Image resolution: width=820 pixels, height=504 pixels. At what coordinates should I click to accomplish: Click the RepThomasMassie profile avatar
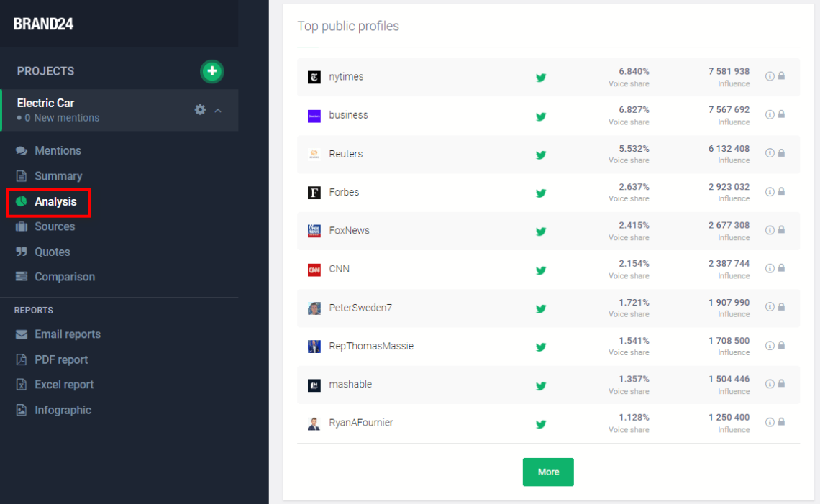pyautogui.click(x=314, y=347)
